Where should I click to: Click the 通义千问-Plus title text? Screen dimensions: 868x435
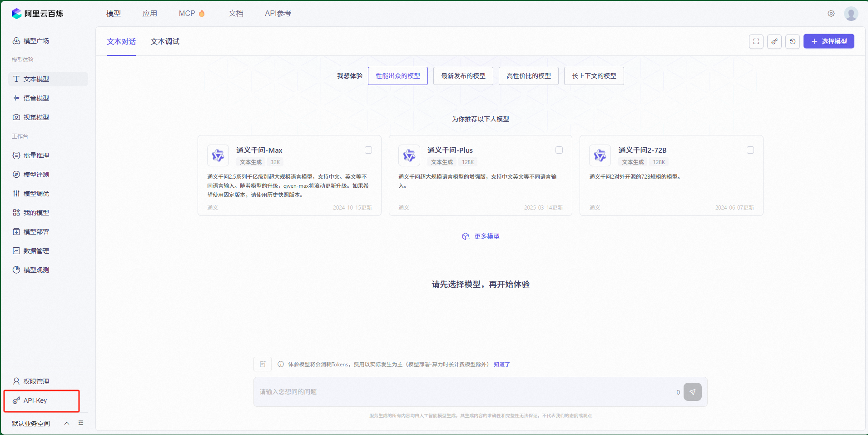pyautogui.click(x=450, y=150)
